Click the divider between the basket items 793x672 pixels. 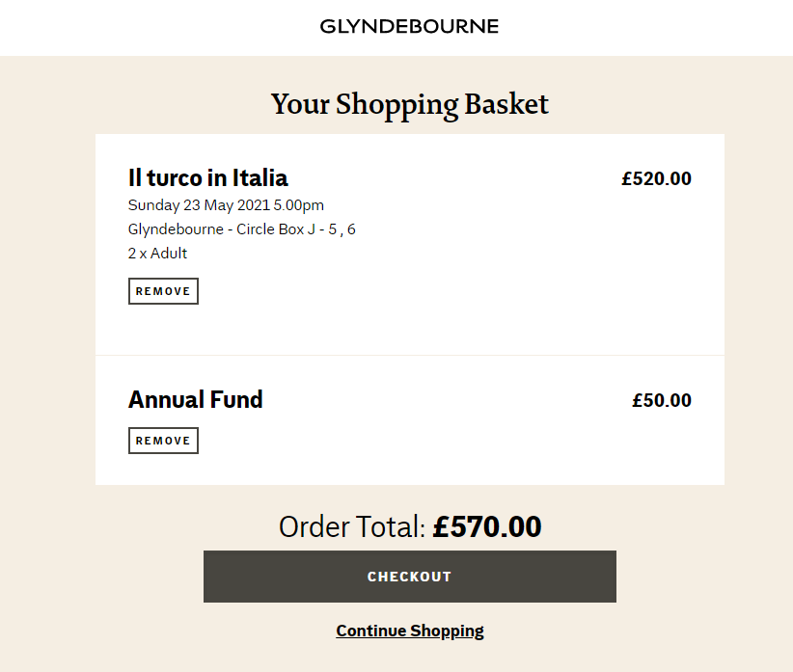pos(410,355)
